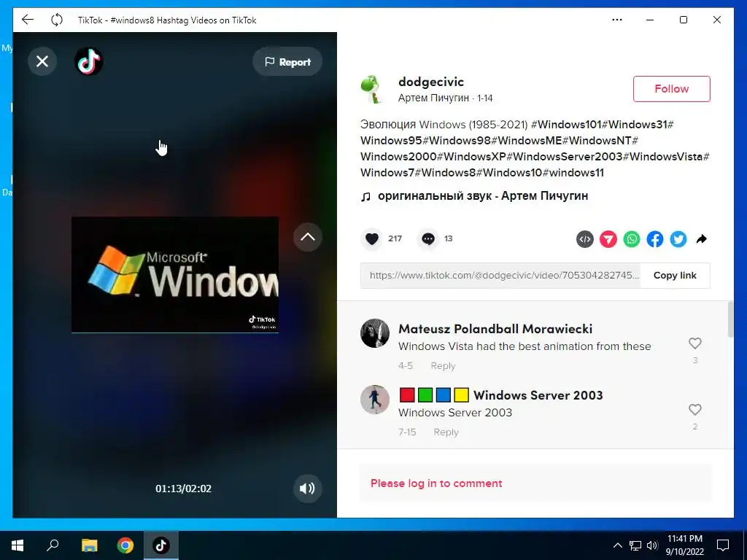Screen dimensions: 747x560
Task: Open system volume tray icon
Action: click(x=652, y=545)
